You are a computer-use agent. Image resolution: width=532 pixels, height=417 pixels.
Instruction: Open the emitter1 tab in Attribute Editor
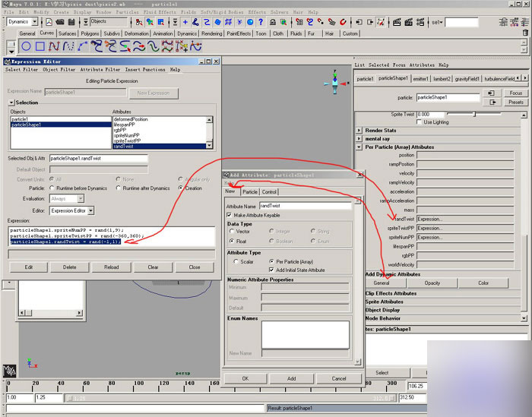coord(421,79)
